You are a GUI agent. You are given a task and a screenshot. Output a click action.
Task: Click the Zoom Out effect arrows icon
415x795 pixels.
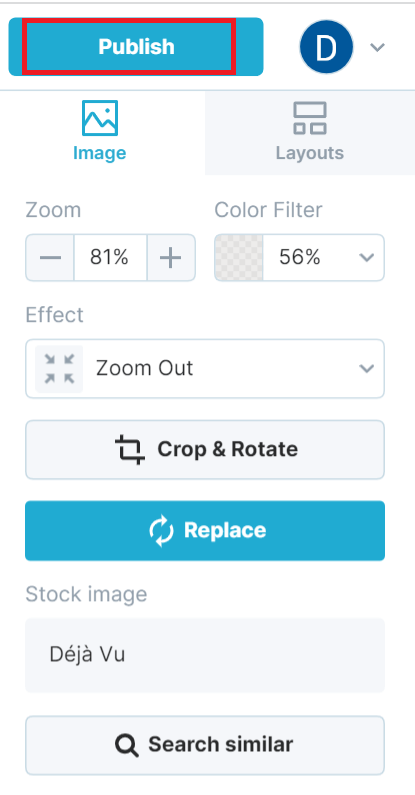tap(59, 369)
